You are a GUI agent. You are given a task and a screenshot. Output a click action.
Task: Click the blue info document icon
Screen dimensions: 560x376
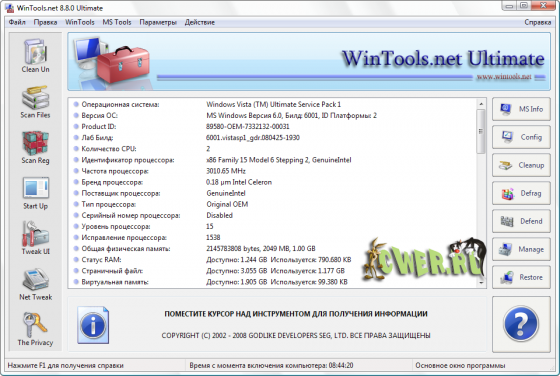coord(93,325)
